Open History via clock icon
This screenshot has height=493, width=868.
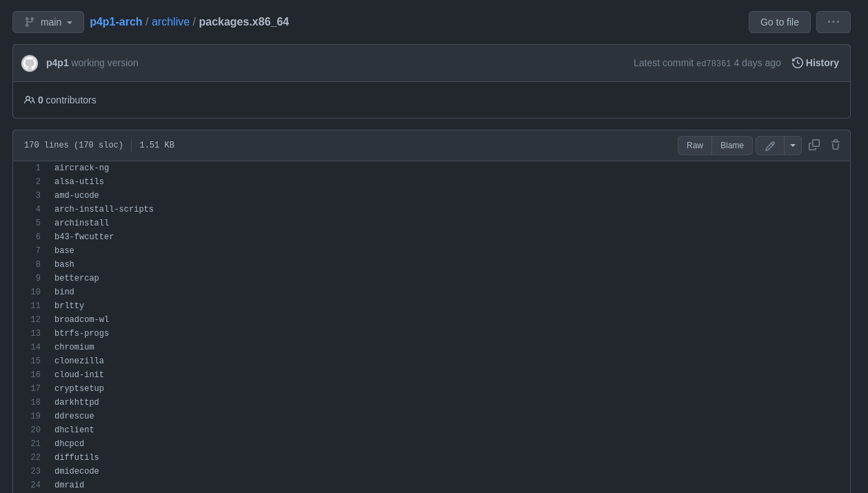(x=798, y=63)
